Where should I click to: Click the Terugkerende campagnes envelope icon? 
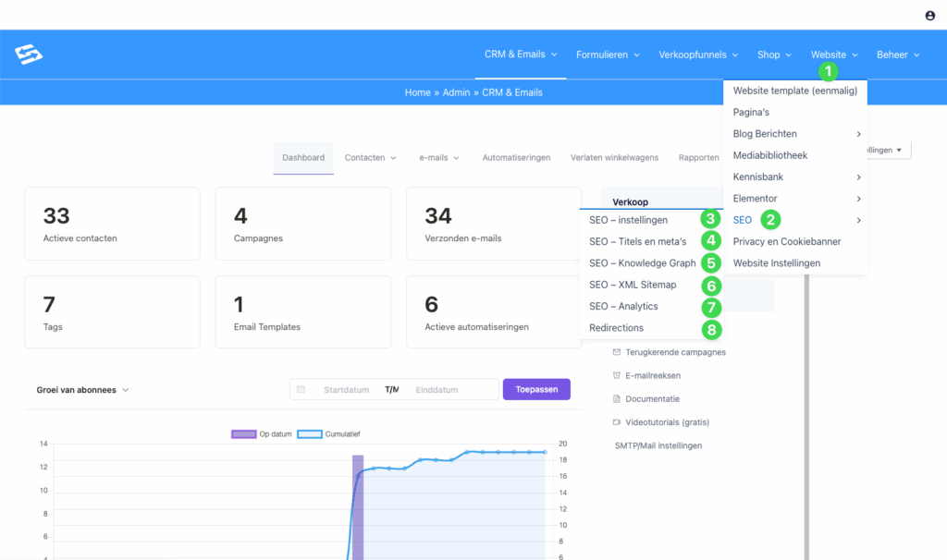(617, 352)
